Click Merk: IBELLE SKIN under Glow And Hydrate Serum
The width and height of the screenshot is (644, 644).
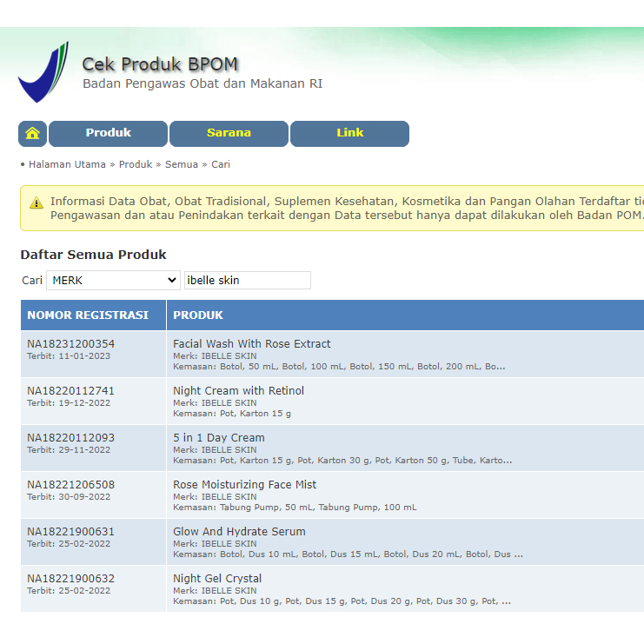pos(215,544)
